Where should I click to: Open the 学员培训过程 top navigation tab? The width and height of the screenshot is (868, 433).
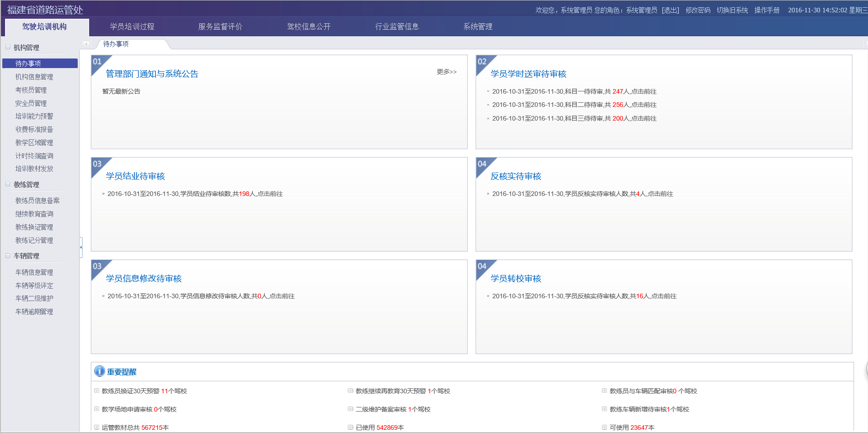click(x=132, y=26)
